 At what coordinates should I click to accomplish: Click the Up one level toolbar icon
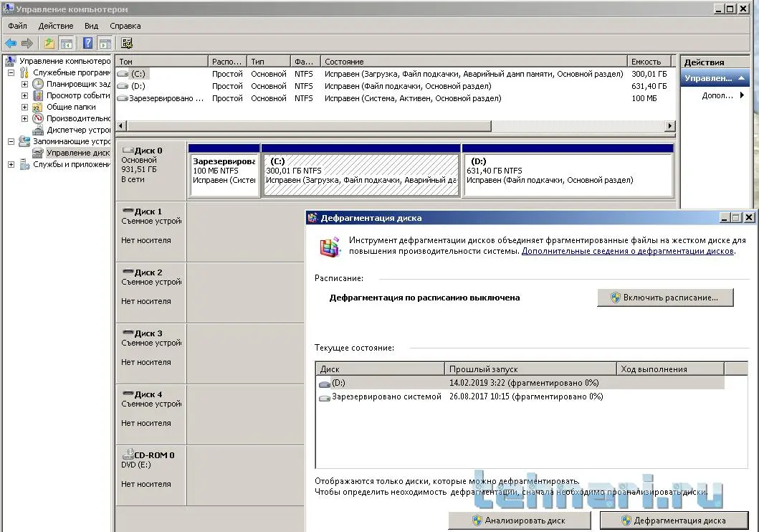coord(49,43)
